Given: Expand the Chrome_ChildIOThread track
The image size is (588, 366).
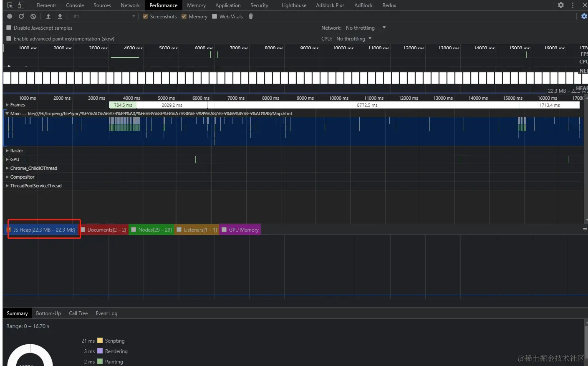Looking at the screenshot, I should pyautogui.click(x=7, y=168).
